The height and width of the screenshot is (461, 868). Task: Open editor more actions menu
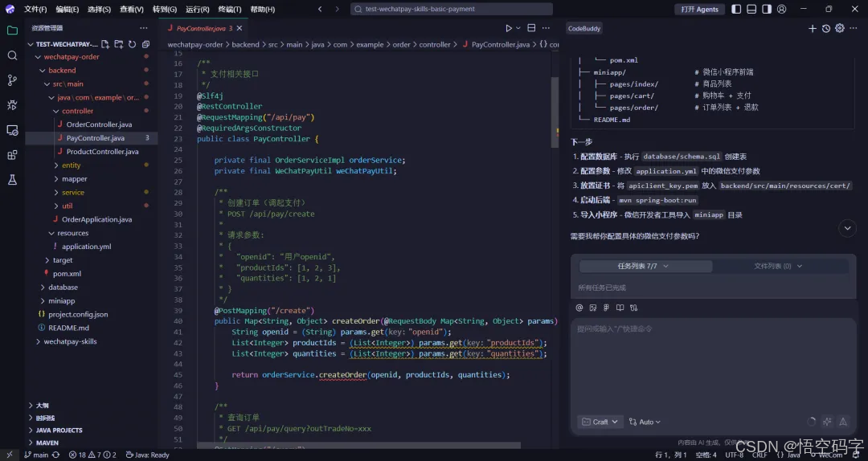(546, 27)
